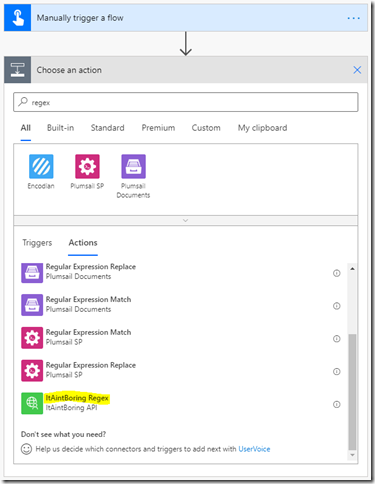Click the actions list scroll down arrow
Viewport: 375px width, 484px height.
point(352,455)
